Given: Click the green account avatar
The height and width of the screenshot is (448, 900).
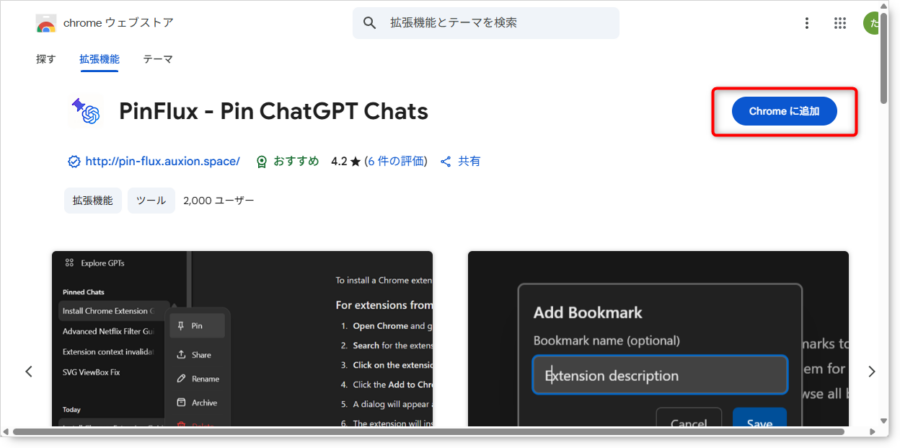Looking at the screenshot, I should tap(871, 23).
